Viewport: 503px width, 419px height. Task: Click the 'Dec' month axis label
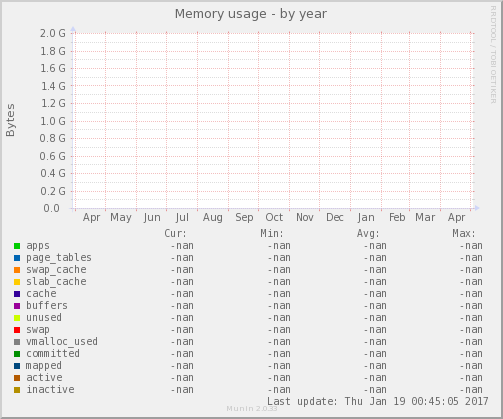[335, 218]
